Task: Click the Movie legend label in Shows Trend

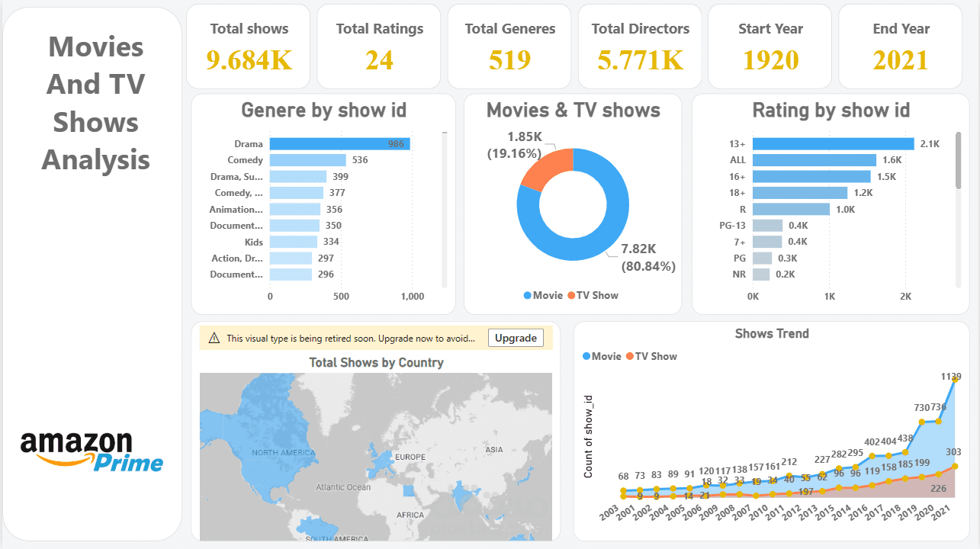Action: (x=606, y=356)
